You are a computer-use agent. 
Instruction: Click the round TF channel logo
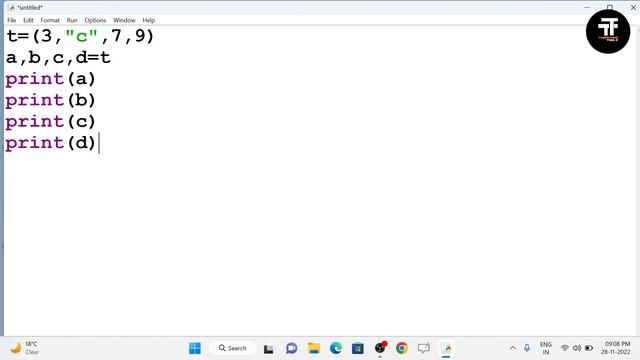[608, 31]
